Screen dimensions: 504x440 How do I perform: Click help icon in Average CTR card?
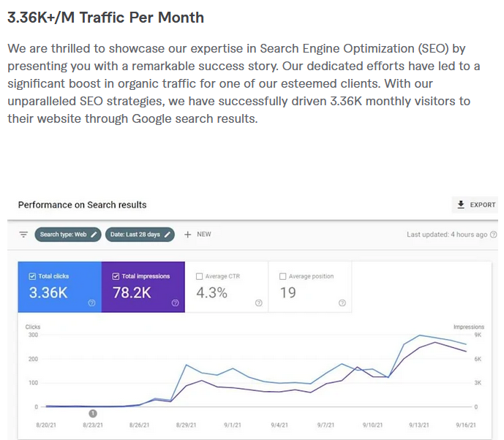click(x=258, y=303)
